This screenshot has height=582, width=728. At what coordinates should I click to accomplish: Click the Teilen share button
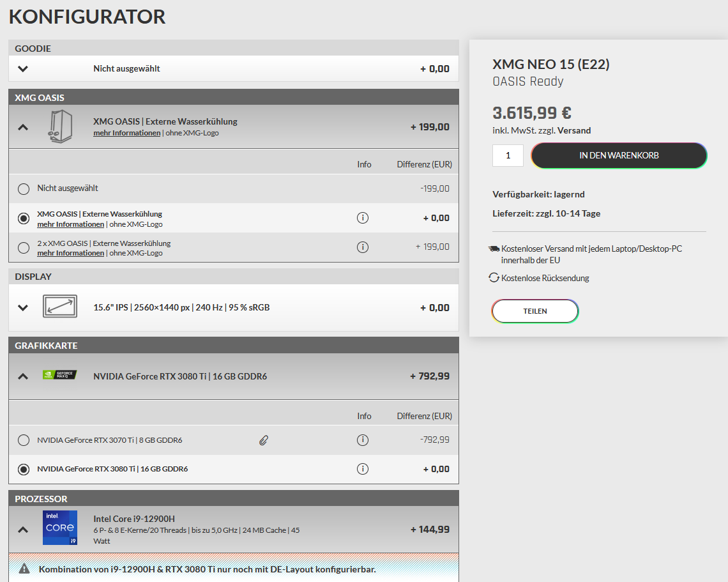(x=535, y=311)
